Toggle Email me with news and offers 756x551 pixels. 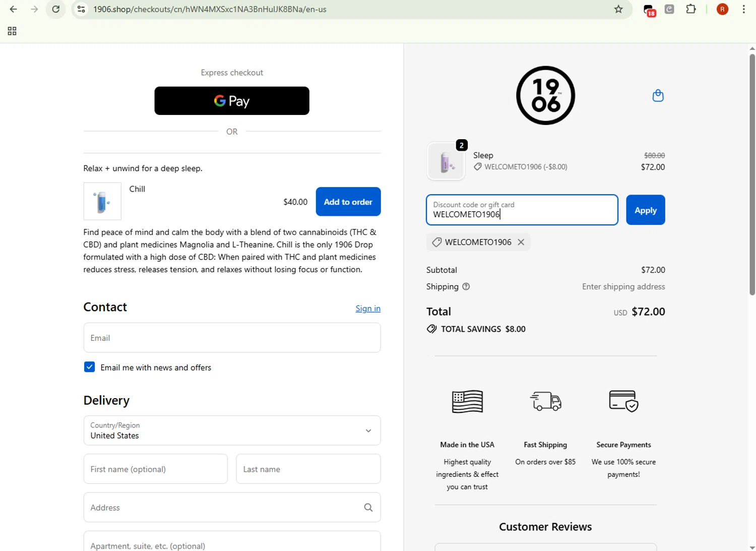tap(89, 367)
